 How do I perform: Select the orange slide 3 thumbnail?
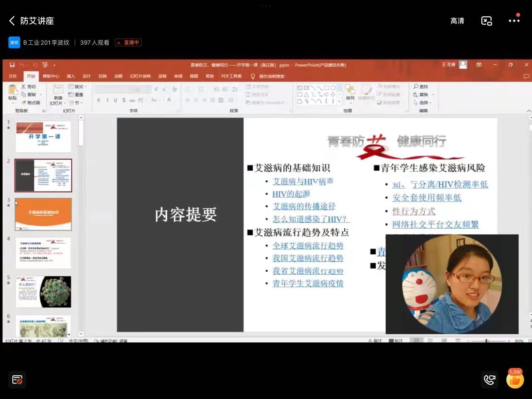(43, 214)
